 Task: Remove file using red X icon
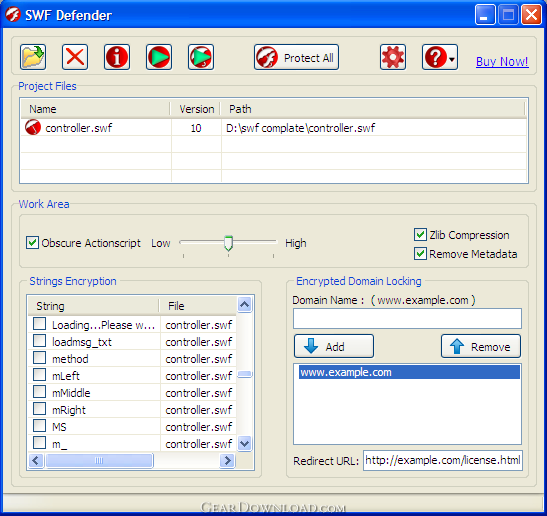pos(75,57)
